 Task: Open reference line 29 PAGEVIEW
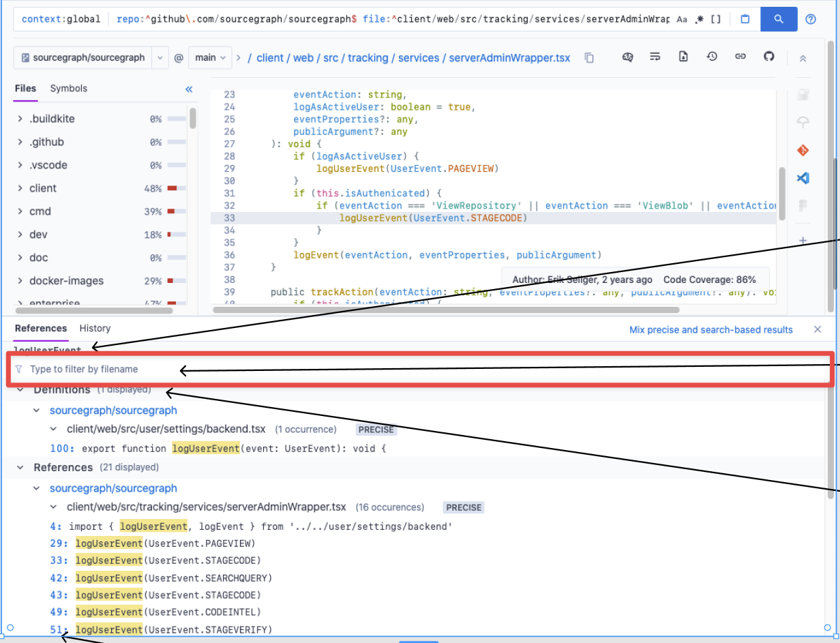153,543
